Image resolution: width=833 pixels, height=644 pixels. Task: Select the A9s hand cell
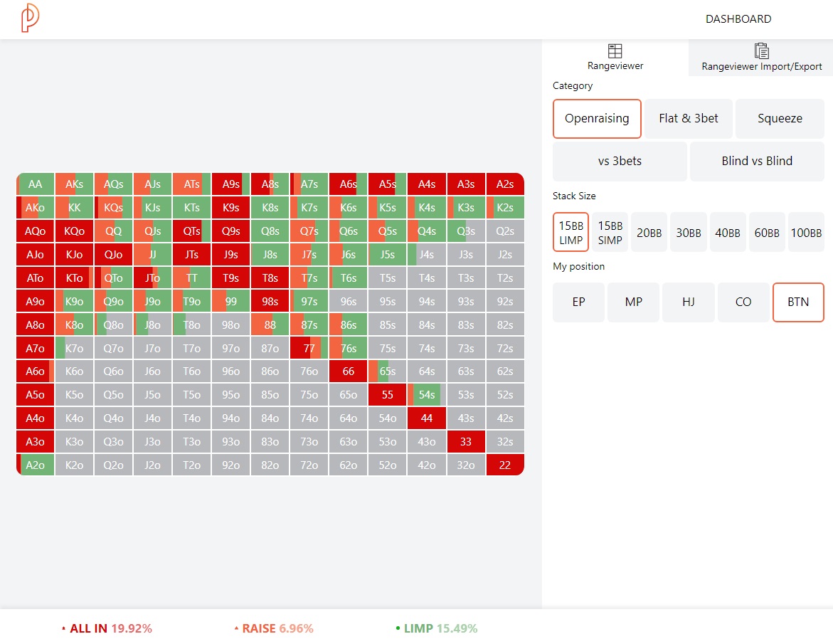pos(230,184)
